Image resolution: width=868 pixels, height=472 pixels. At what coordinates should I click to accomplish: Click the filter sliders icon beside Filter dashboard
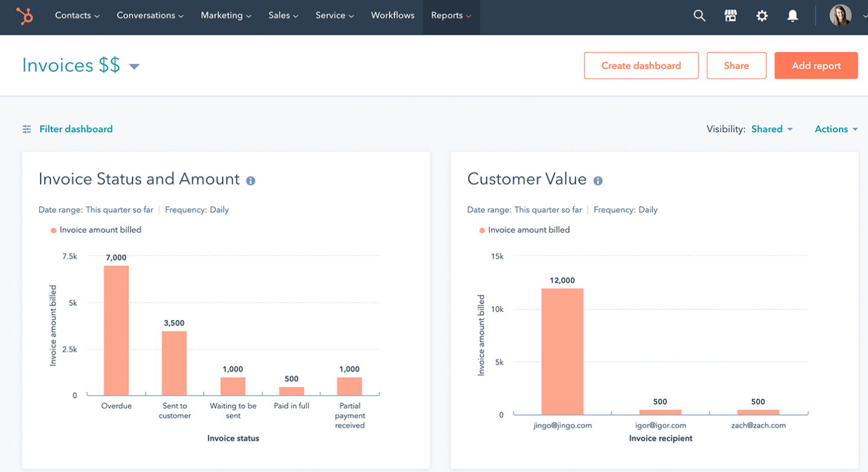(x=26, y=129)
